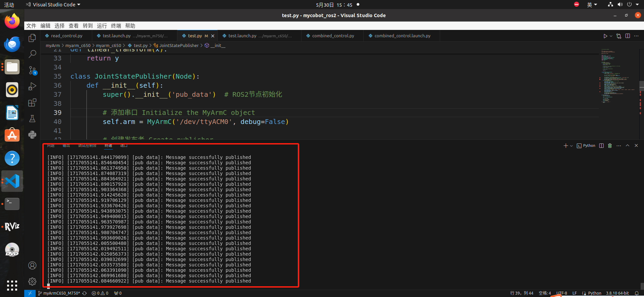
Task: Click the open changes icon in editor toolbar
Action: tap(619, 36)
